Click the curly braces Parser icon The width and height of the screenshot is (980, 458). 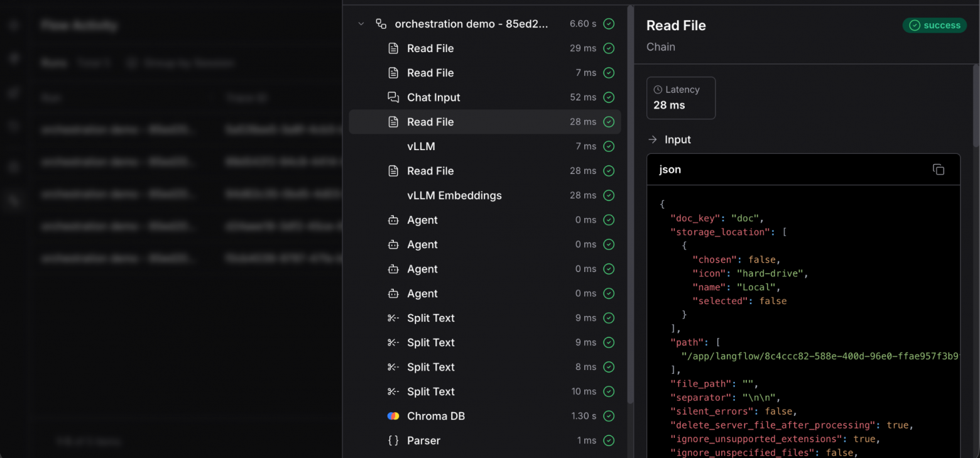393,440
